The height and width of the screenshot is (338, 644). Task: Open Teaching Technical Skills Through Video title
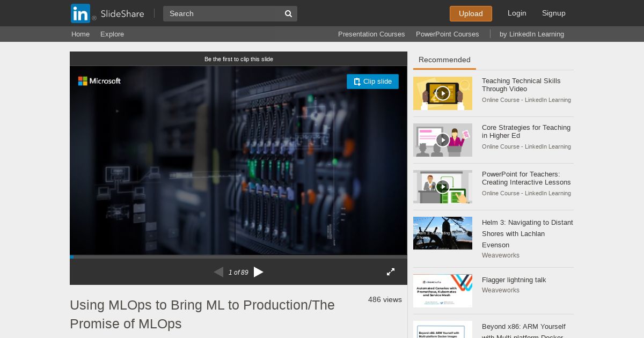pyautogui.click(x=521, y=85)
